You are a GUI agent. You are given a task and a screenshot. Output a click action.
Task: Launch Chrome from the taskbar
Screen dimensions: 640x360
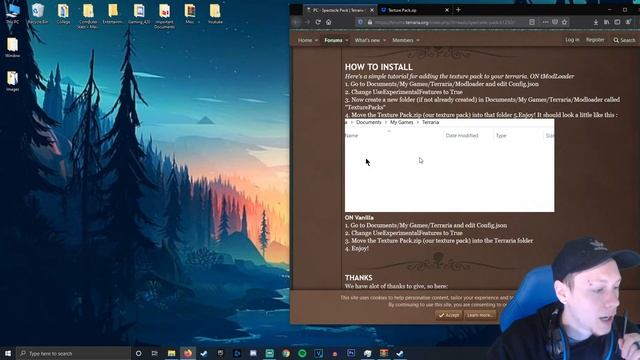(x=286, y=353)
